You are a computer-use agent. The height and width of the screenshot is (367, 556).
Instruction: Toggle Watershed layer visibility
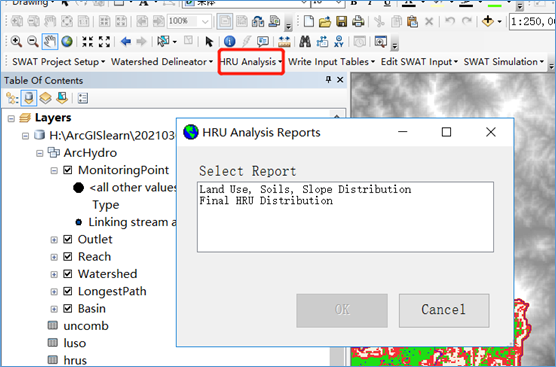(x=67, y=274)
